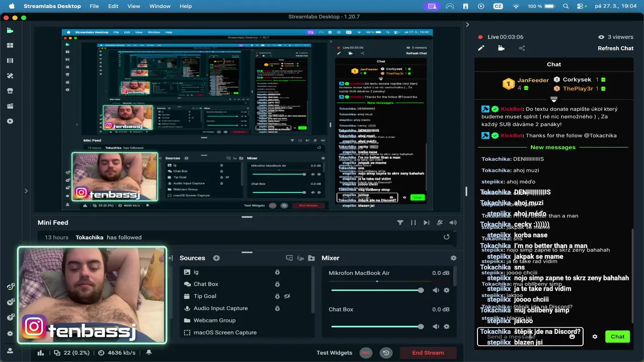
Task: Open chat settings gear beside Chat button
Action: coord(595,337)
